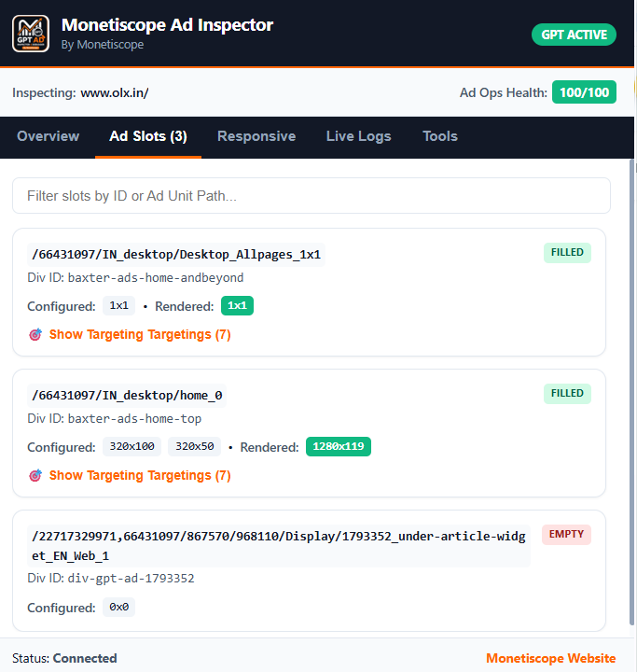Click the configured 320x100 size chip
This screenshot has height=672, width=637.
[x=132, y=446]
